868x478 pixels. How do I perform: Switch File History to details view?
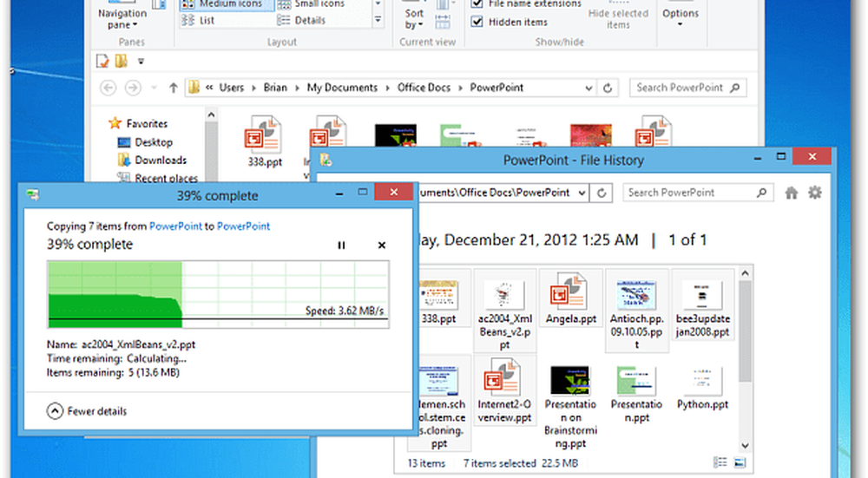coord(720,462)
